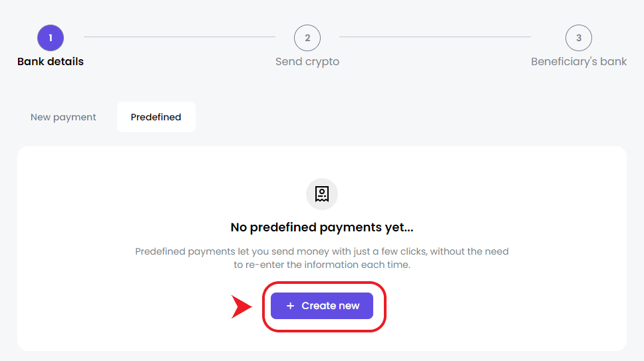Click the gray circle behind the receipt icon

click(322, 194)
